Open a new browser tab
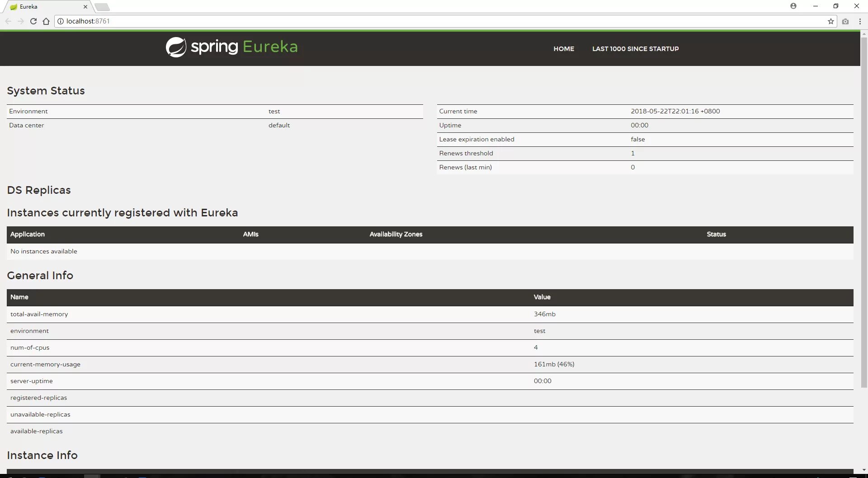This screenshot has width=868, height=478. (x=103, y=7)
